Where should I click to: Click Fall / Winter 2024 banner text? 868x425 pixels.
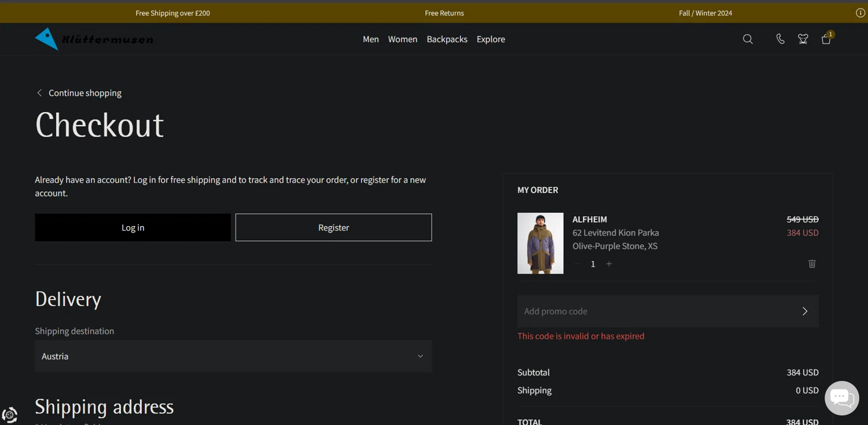pos(705,13)
